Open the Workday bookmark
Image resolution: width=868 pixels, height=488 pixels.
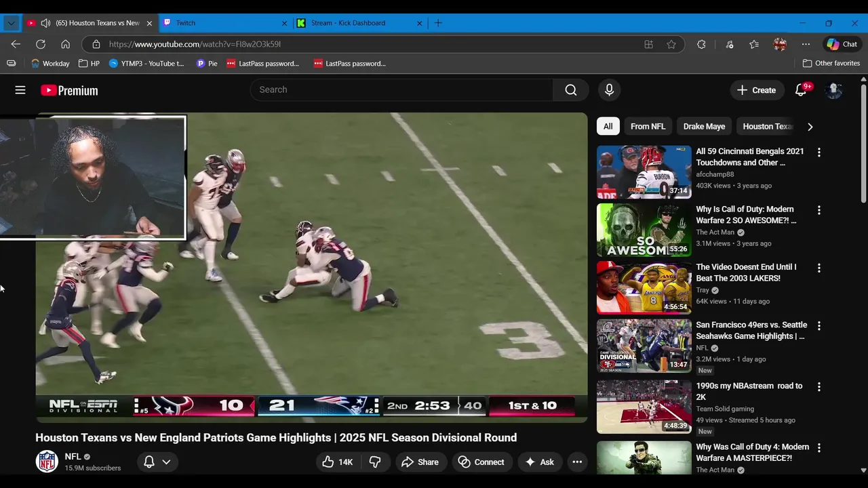point(50,63)
